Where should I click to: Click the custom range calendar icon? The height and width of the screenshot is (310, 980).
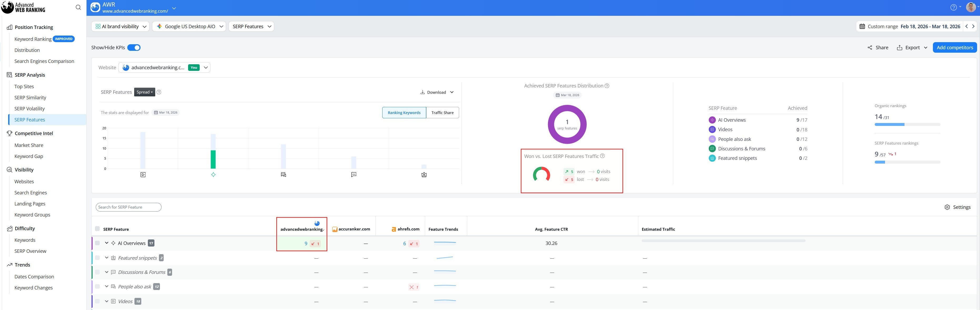862,26
